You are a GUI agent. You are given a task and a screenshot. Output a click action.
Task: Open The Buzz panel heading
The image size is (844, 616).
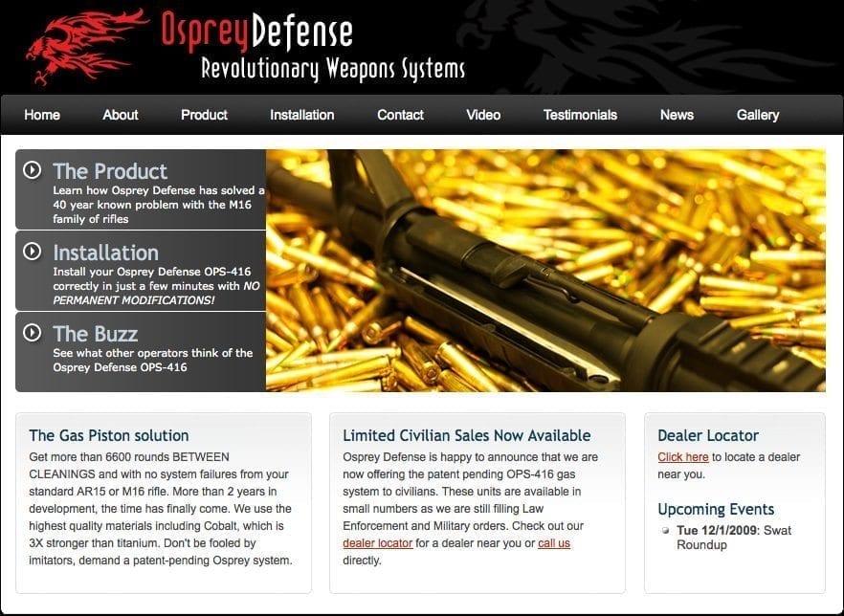[96, 334]
